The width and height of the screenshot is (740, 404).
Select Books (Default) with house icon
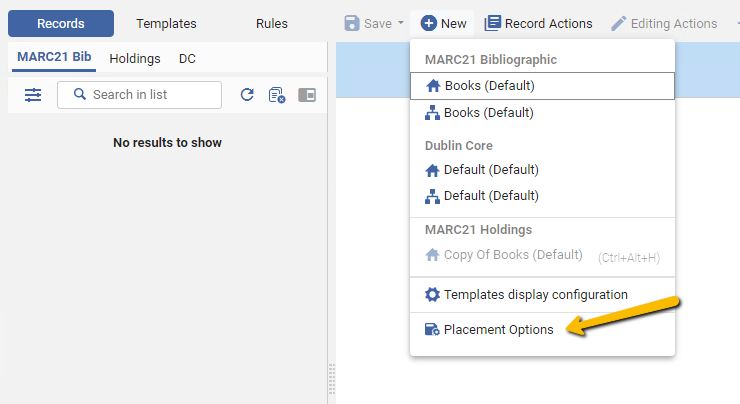click(542, 86)
